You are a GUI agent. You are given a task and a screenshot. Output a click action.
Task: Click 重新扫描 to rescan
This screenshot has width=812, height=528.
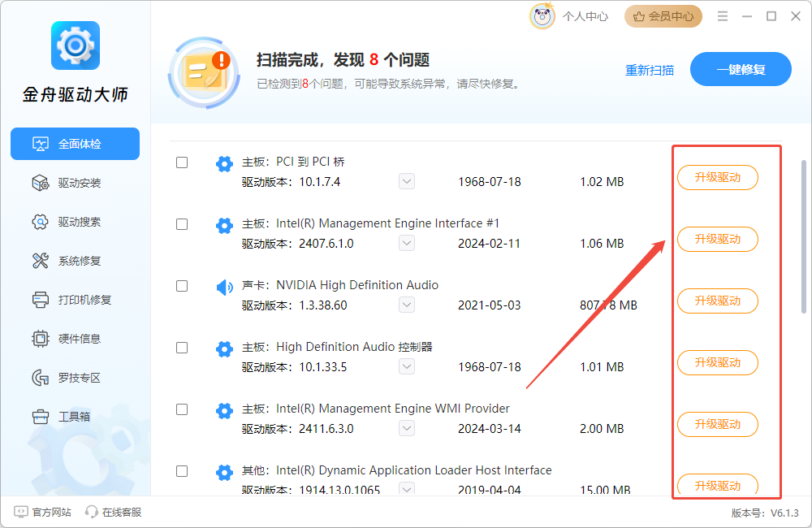click(650, 70)
